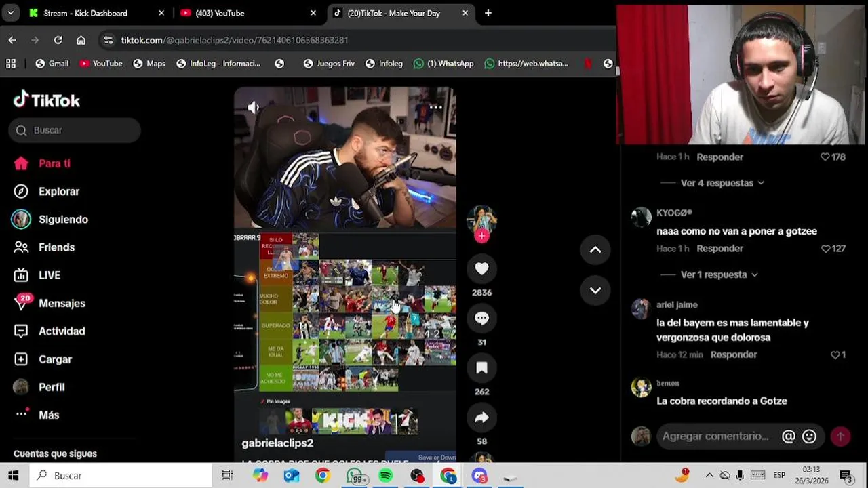Open the comments bubble icon
Screen dimensions: 868x488
481,319
